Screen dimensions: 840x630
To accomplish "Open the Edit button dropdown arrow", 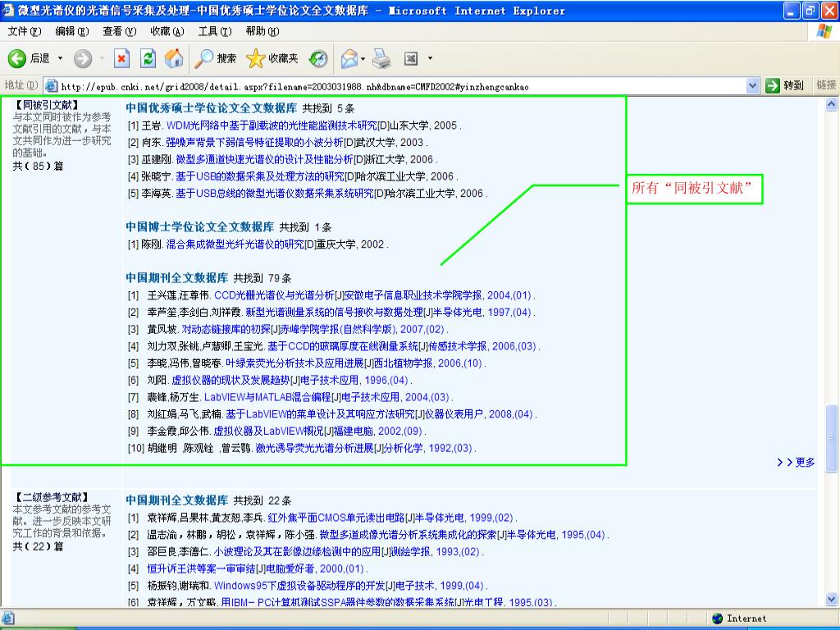I will coord(430,58).
